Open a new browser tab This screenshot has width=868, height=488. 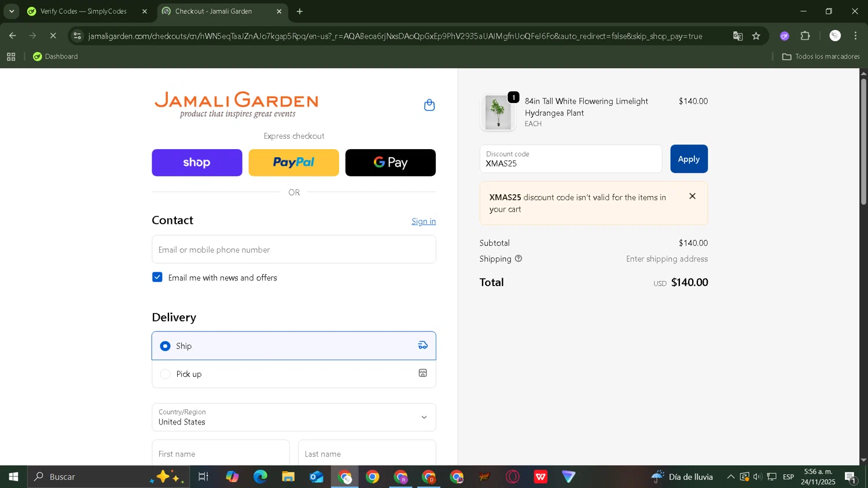click(x=300, y=11)
